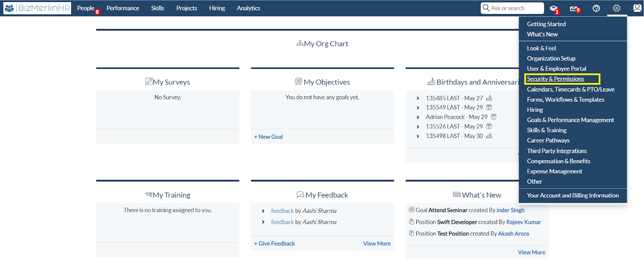Expand the 135498 LAST row chevron
Viewport: 644px width, 272px height.
(418, 136)
